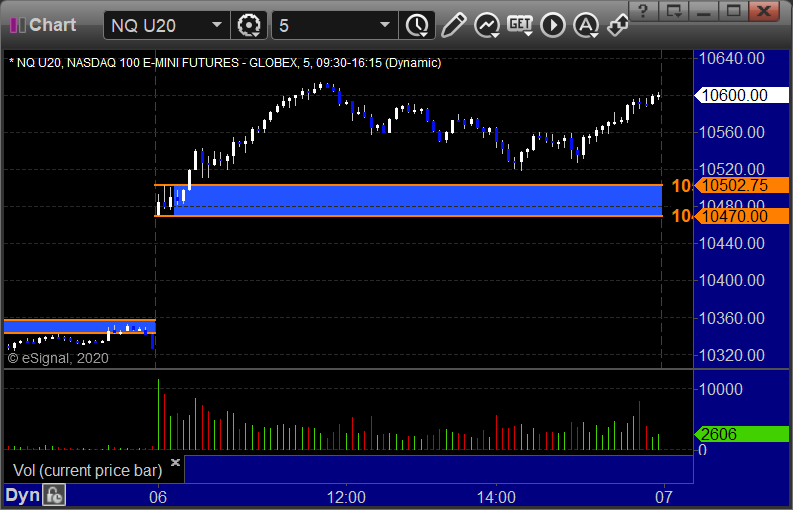Click the 10640.00 price axis label
Screen dimensions: 793x510
tap(731, 58)
